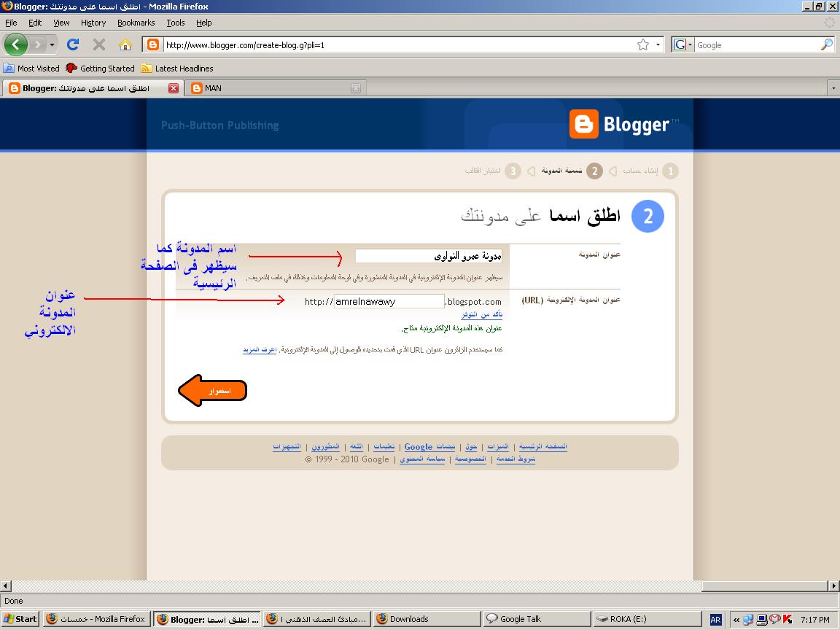Open the حول footer link

click(471, 446)
